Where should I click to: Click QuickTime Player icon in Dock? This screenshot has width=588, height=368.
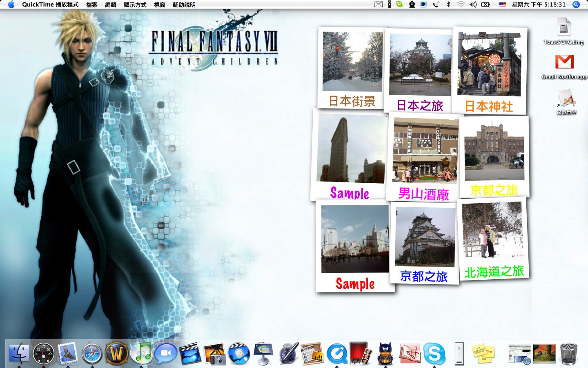click(337, 353)
